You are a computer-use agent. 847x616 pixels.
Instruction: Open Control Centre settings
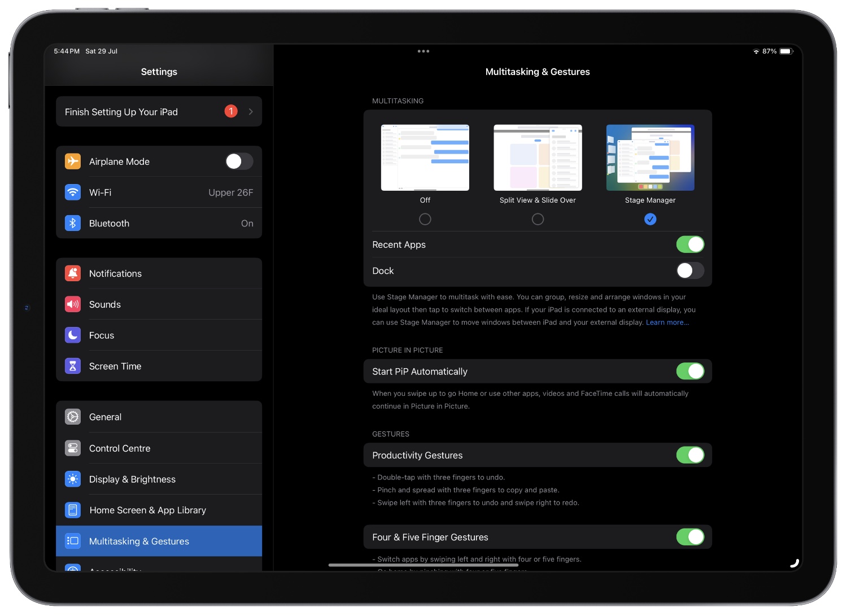point(119,448)
